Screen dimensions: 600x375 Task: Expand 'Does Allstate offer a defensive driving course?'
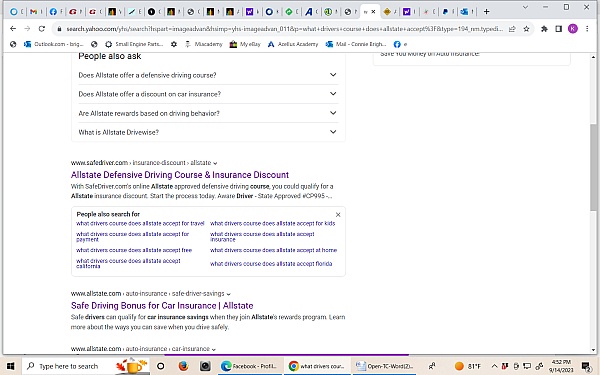[x=208, y=75]
